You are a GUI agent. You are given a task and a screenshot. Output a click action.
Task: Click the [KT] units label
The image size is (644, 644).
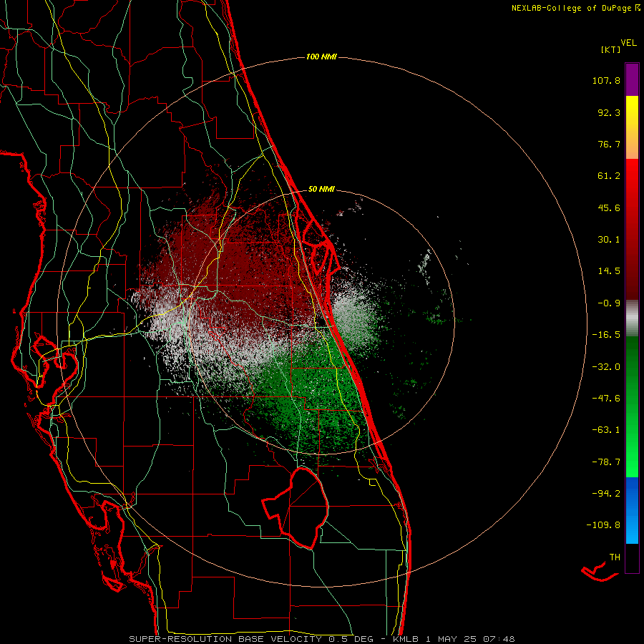[x=611, y=49]
